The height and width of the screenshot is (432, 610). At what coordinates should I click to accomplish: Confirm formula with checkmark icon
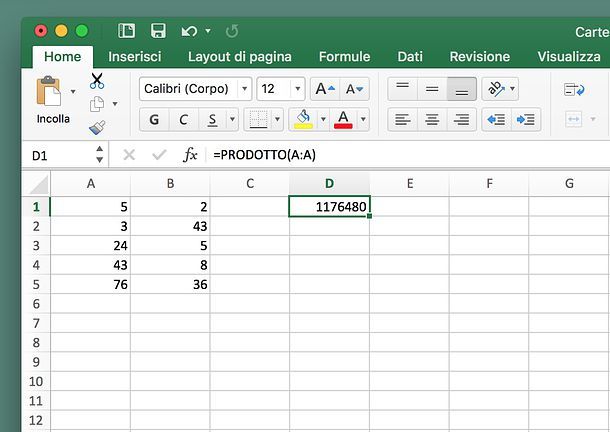159,155
